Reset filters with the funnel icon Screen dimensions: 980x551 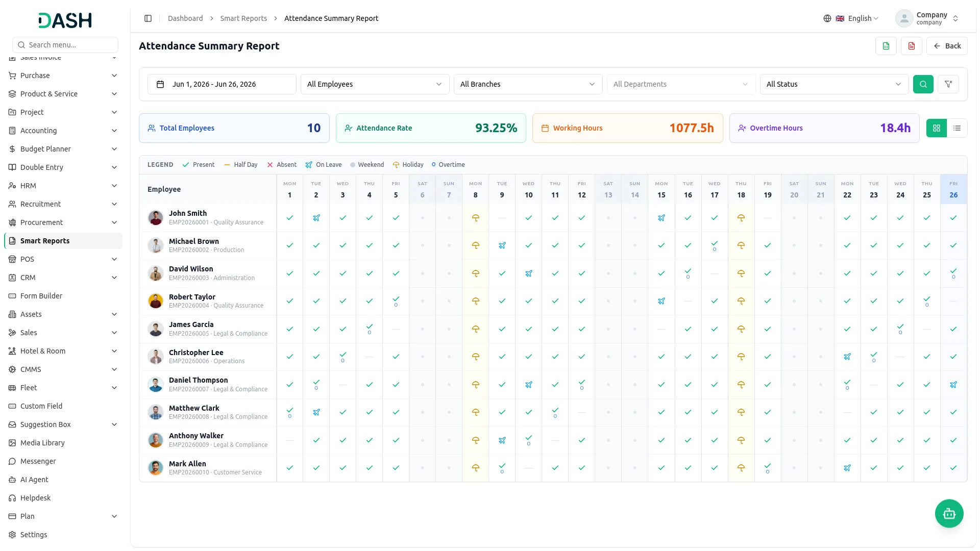[x=948, y=84]
